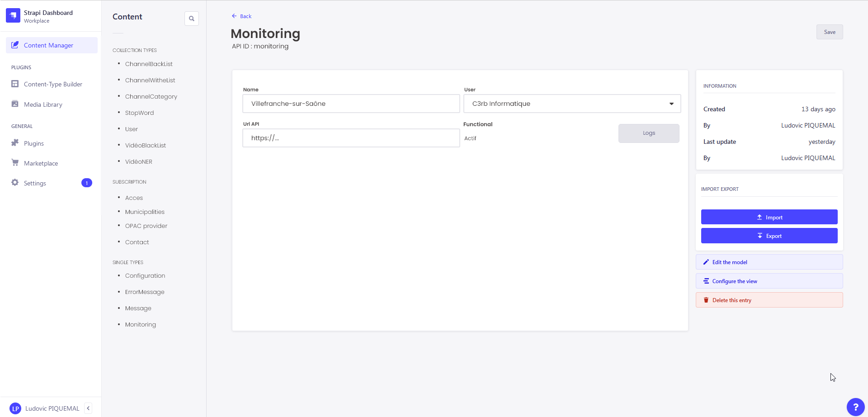Click the Strapi logo icon
Screen dimensions: 868x417
(13, 16)
